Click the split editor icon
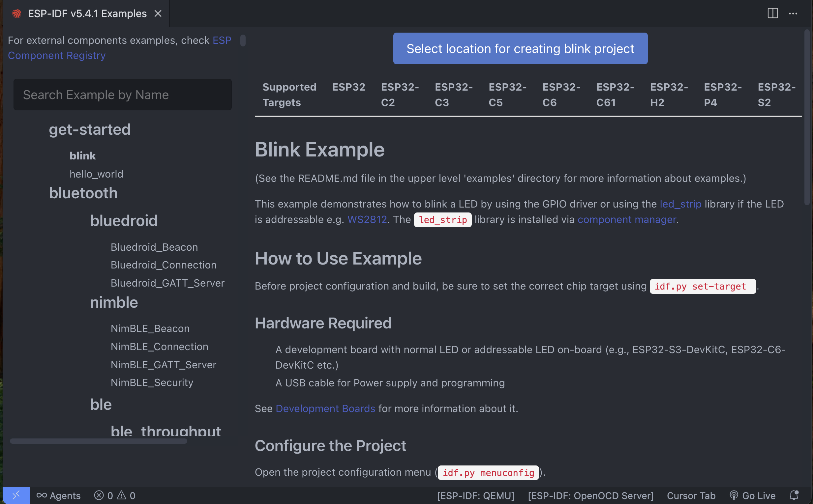The height and width of the screenshot is (504, 813). 773,13
